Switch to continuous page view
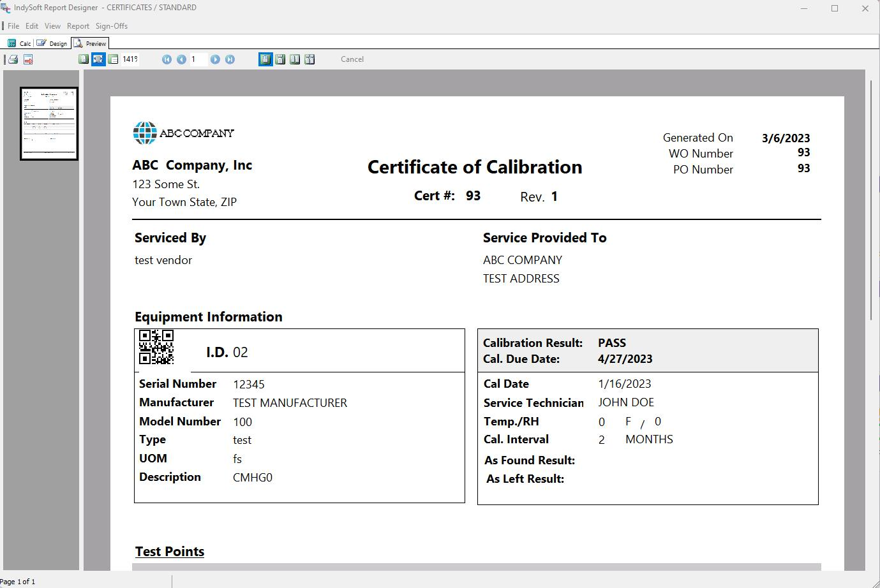This screenshot has width=880, height=588. click(x=280, y=59)
